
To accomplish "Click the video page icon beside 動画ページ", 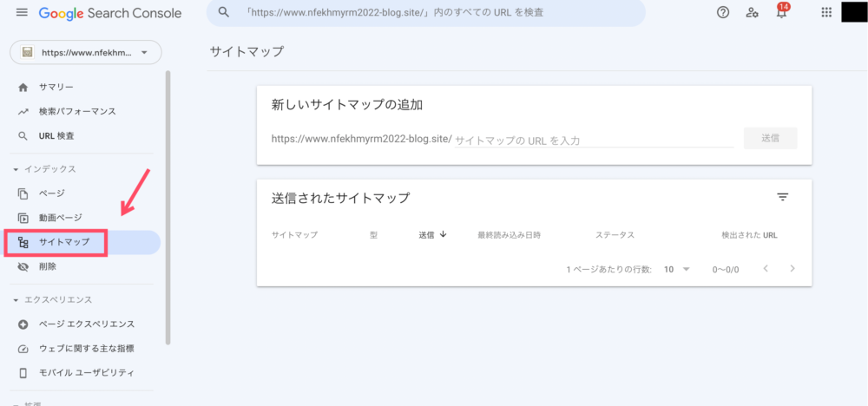I will coord(23,218).
